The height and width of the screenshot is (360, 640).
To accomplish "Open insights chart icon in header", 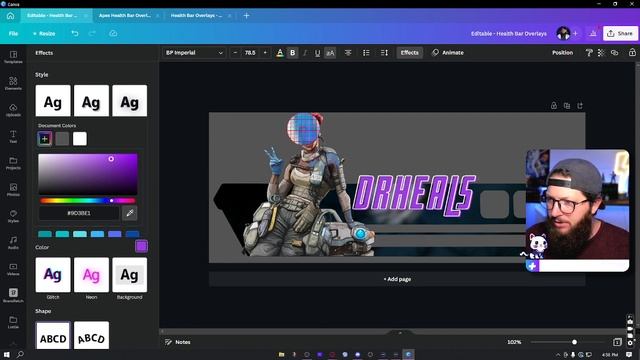I will click(593, 33).
